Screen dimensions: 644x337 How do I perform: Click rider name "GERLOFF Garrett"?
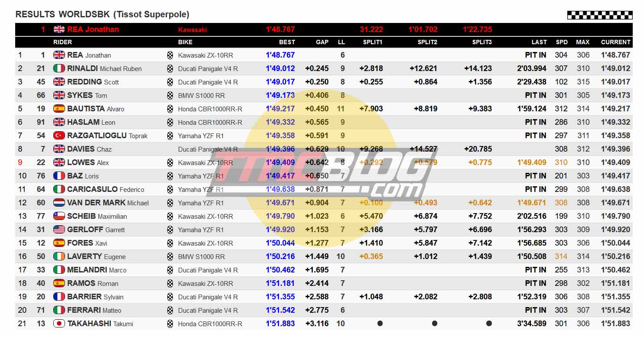(96, 230)
